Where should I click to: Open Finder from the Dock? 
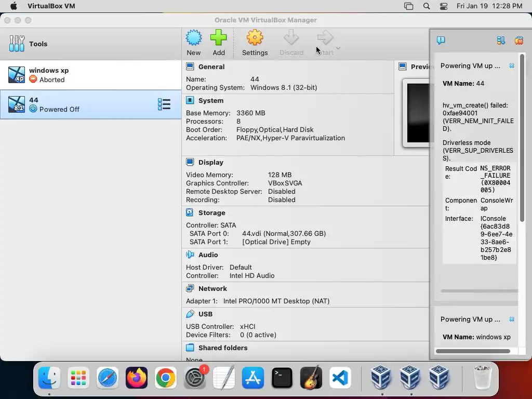click(x=49, y=378)
